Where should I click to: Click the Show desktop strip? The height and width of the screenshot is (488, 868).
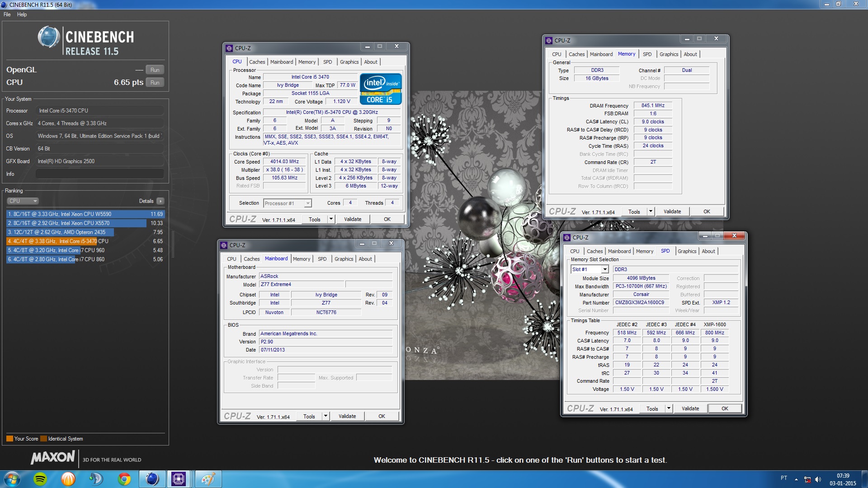[864, 479]
